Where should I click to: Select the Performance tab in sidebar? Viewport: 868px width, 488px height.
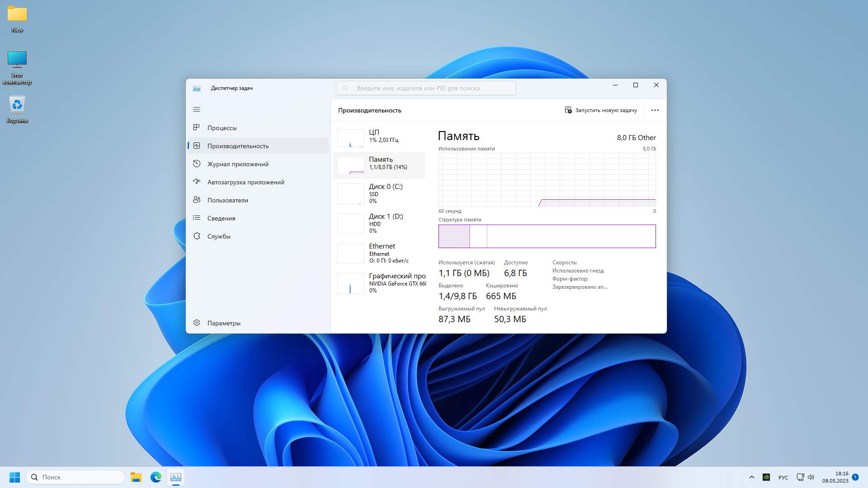(238, 146)
